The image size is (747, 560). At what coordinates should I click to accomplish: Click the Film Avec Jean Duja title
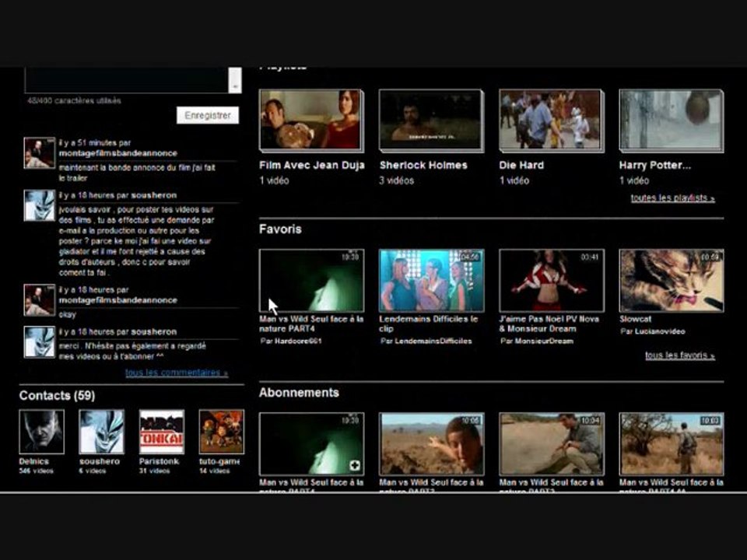click(x=311, y=165)
